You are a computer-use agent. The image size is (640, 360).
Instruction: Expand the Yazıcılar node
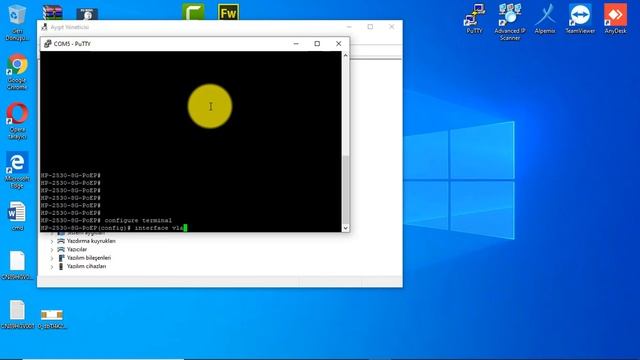tap(52, 250)
